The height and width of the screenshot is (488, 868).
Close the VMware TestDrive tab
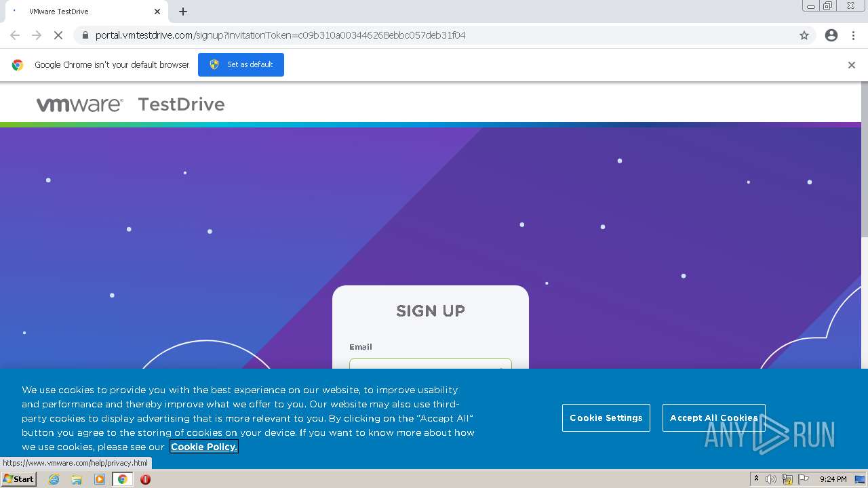pos(157,12)
